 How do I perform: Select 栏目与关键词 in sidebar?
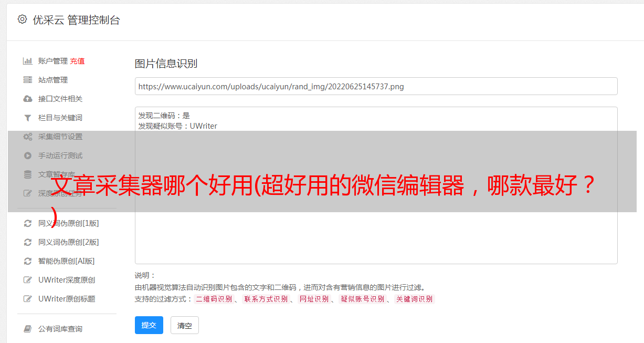(x=60, y=118)
